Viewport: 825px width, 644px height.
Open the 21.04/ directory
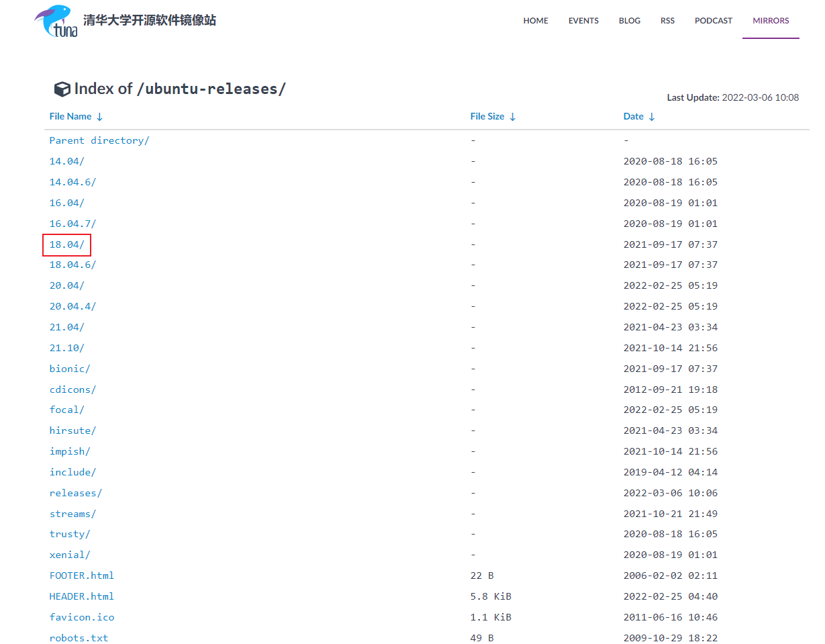point(67,327)
